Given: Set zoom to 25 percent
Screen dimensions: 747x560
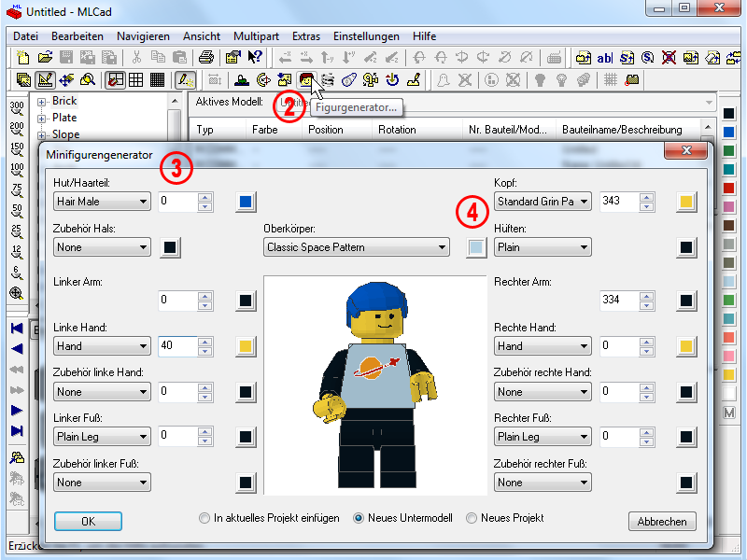Looking at the screenshot, I should coord(17,231).
